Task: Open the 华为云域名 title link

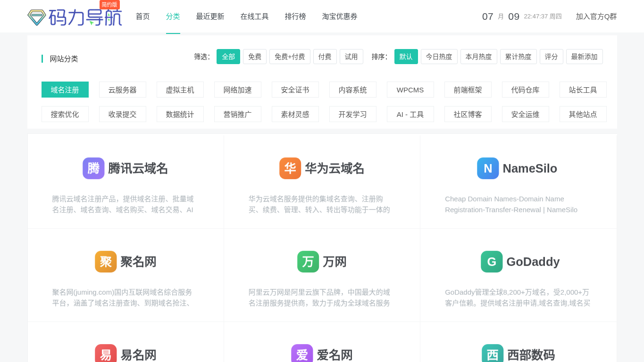Action: point(335,168)
